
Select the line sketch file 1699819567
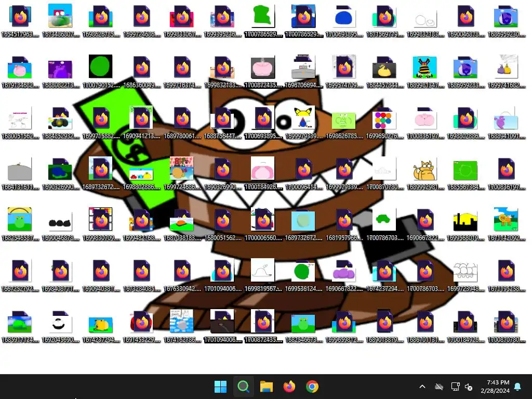263,275
